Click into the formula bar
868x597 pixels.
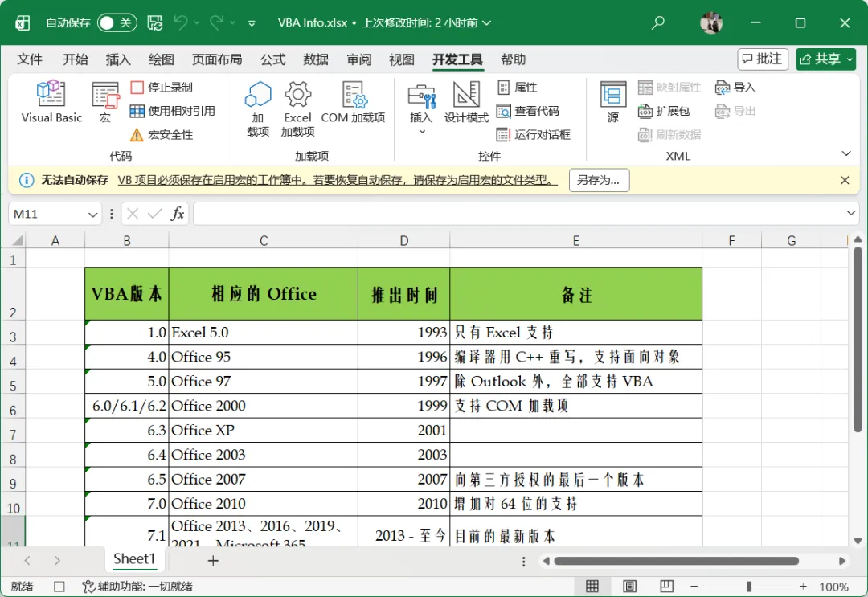(x=518, y=214)
